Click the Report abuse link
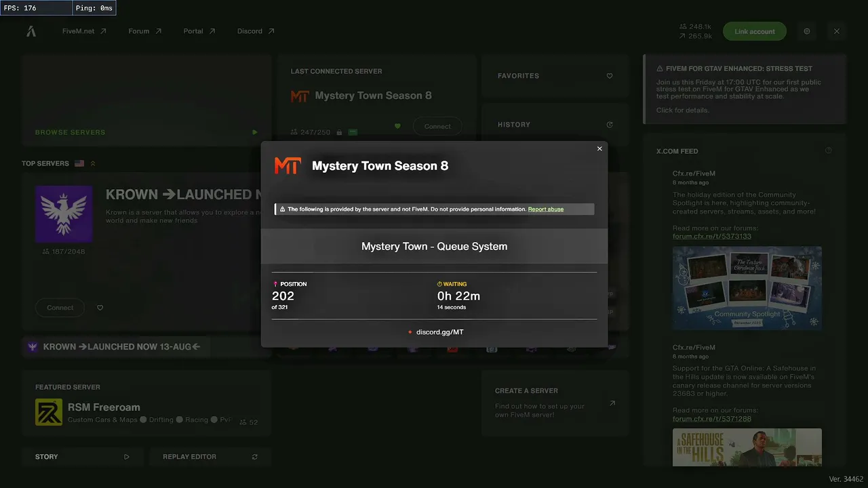 click(546, 209)
